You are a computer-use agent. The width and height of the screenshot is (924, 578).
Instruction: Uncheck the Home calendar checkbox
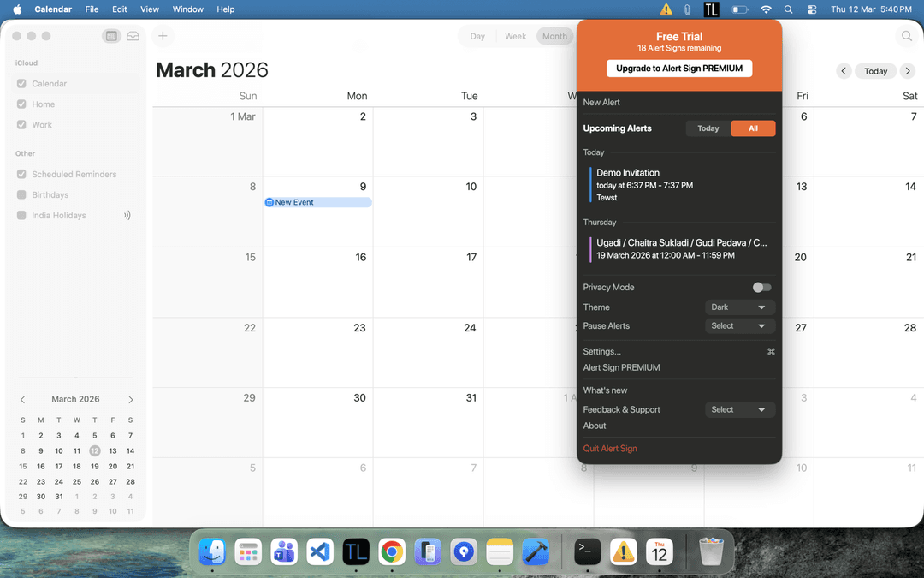click(21, 104)
